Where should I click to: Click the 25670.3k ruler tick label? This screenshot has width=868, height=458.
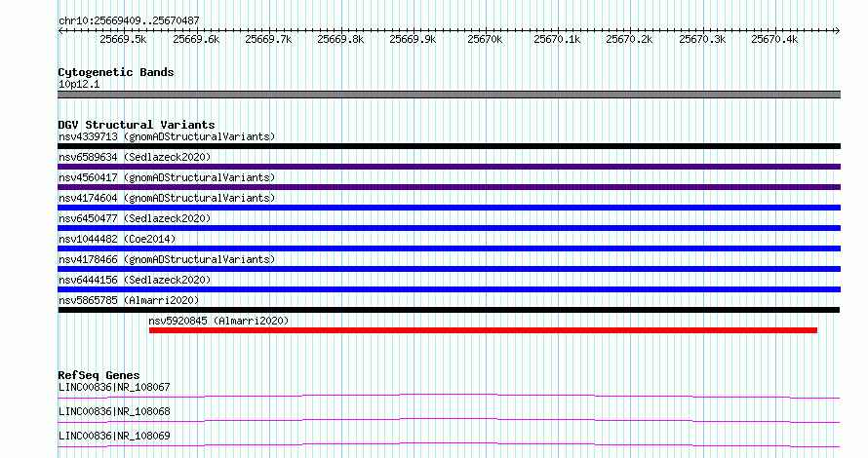[702, 39]
